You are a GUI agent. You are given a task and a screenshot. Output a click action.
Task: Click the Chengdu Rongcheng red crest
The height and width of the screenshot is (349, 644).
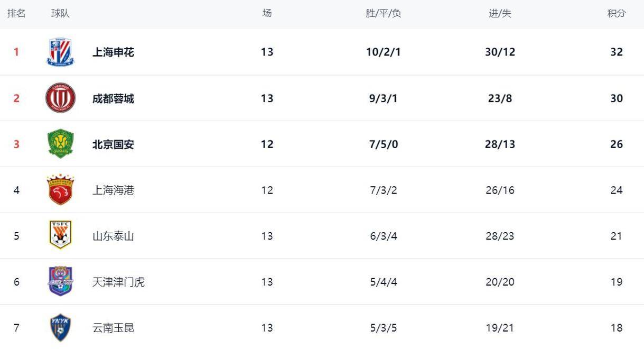[x=60, y=98]
